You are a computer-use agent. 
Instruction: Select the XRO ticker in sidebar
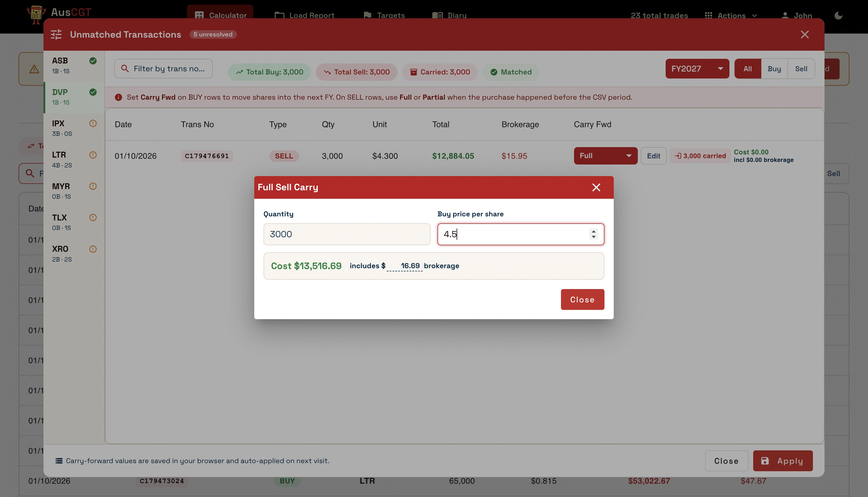[x=74, y=254]
